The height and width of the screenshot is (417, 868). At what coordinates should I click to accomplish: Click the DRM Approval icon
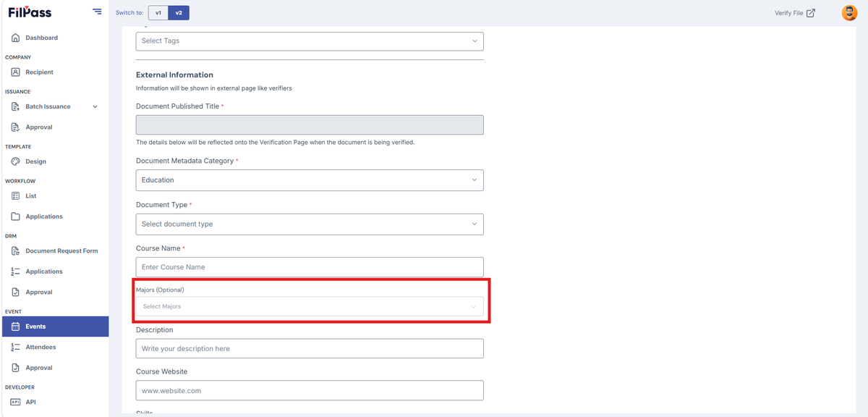[x=16, y=292]
